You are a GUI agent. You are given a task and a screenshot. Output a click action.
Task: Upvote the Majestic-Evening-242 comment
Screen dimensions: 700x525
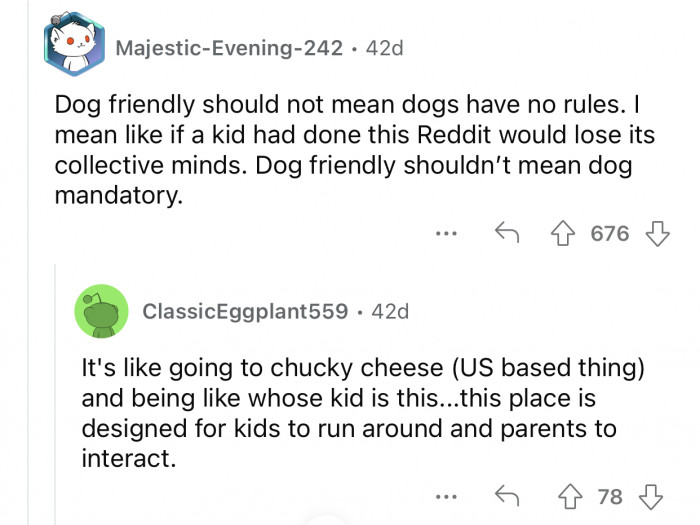pos(566,234)
